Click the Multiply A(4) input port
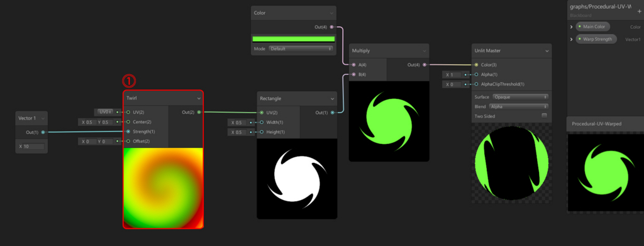 coord(353,64)
